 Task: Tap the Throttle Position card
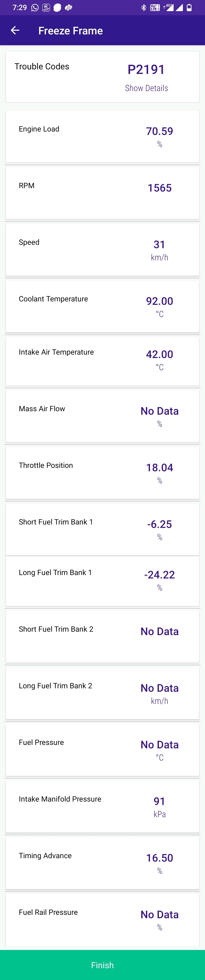102,473
